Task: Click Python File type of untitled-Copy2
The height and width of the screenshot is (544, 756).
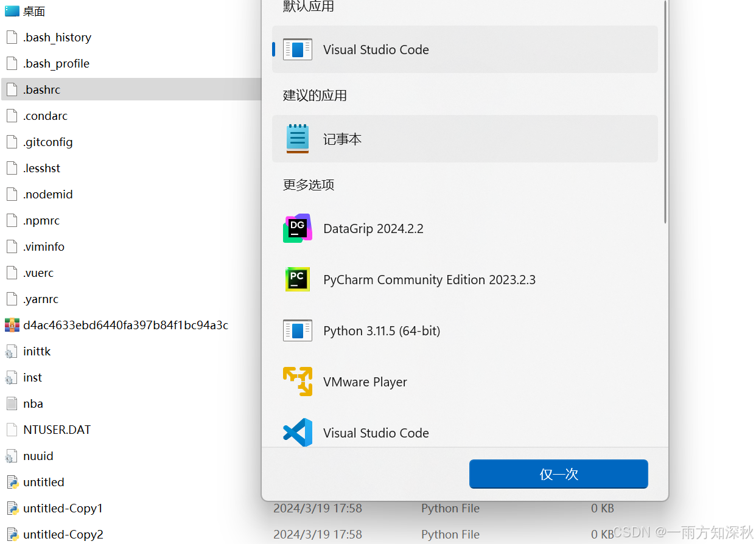Action: click(450, 534)
